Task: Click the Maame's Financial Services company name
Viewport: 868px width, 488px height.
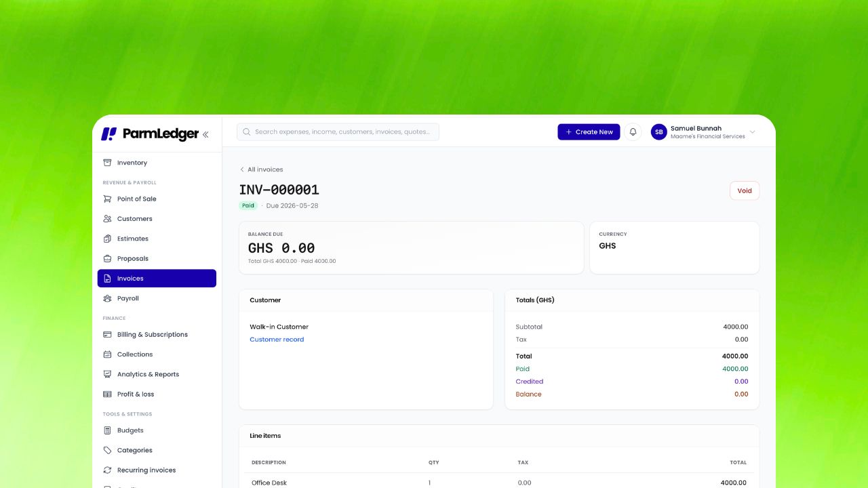Action: click(708, 136)
